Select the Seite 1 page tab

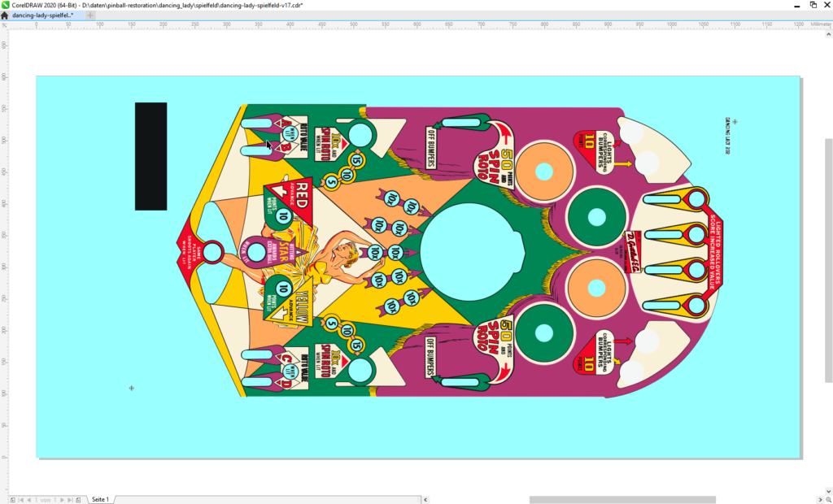pos(100,500)
